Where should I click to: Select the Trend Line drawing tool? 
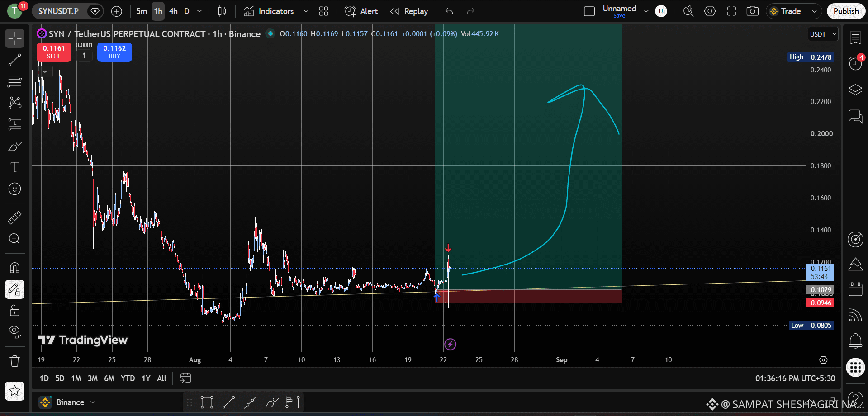(14, 60)
